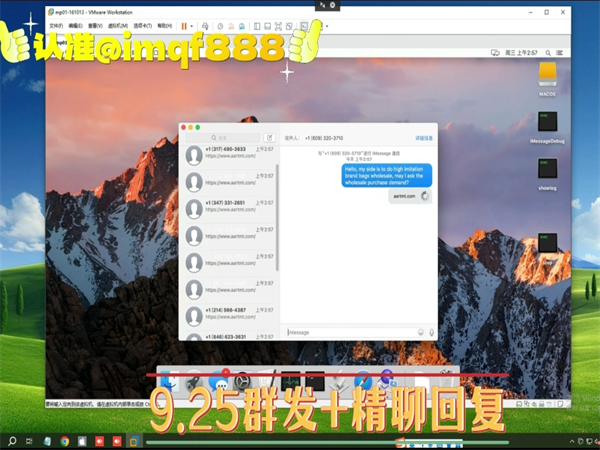
Task: Open the showlog desktop file
Action: (x=547, y=170)
